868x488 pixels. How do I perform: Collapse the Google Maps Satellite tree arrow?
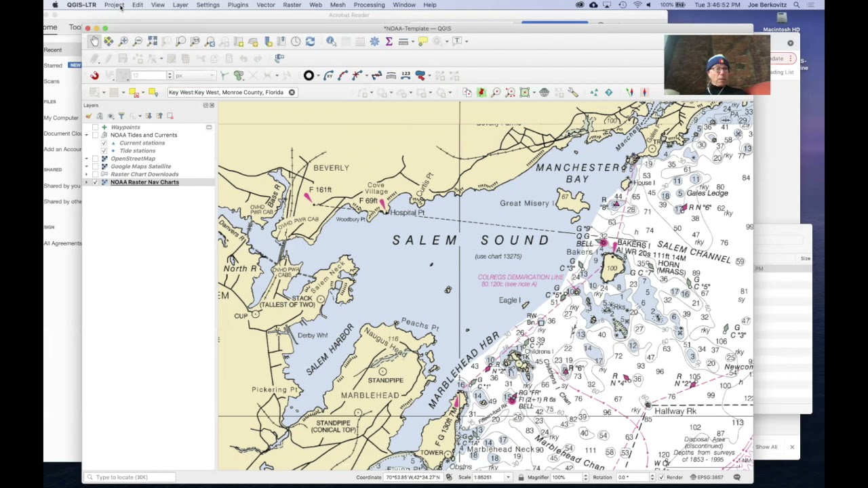pos(86,166)
